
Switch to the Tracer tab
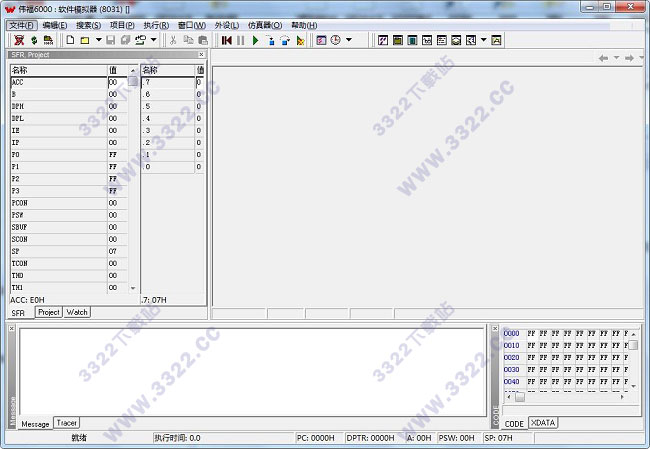point(67,423)
